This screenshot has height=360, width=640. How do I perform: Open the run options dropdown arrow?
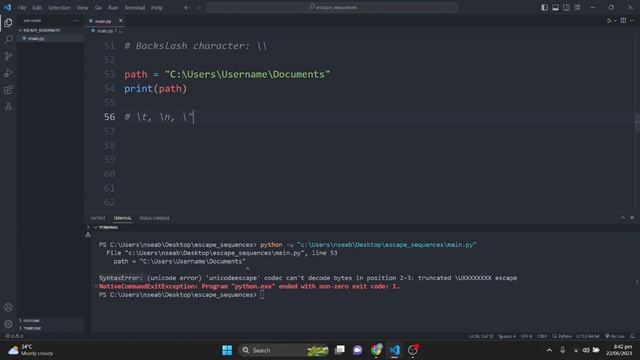click(x=615, y=20)
